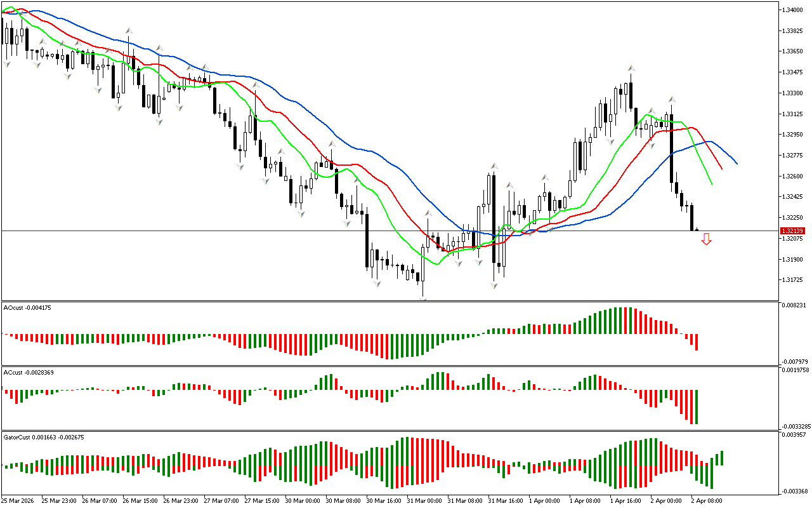812x508 pixels.
Task: Click the fractal arrow above the 2 Apr 00:00 candle
Action: click(x=672, y=100)
